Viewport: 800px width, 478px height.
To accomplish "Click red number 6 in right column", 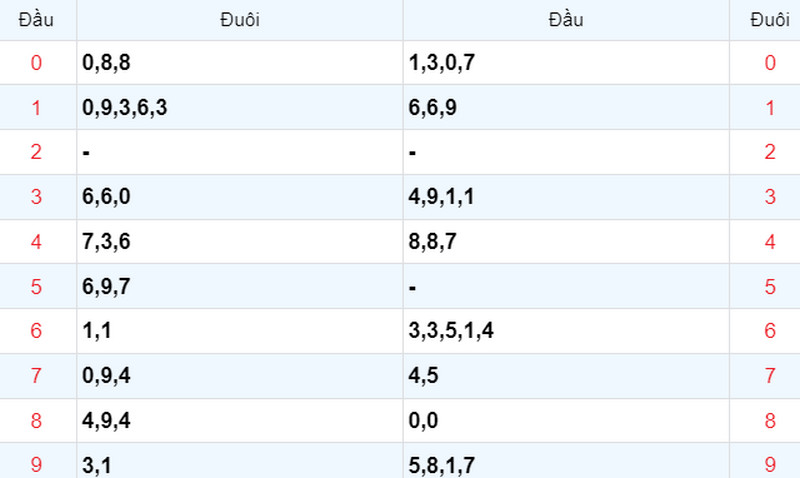I will click(770, 331).
